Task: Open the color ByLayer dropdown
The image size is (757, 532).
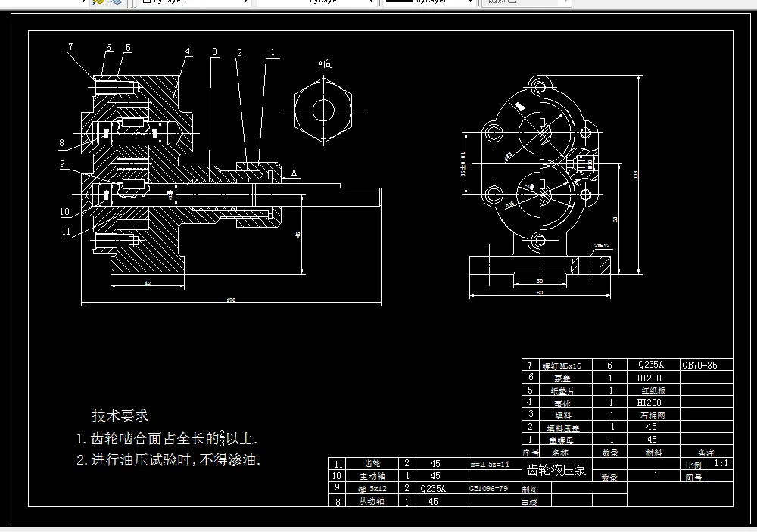Action: pos(245,2)
